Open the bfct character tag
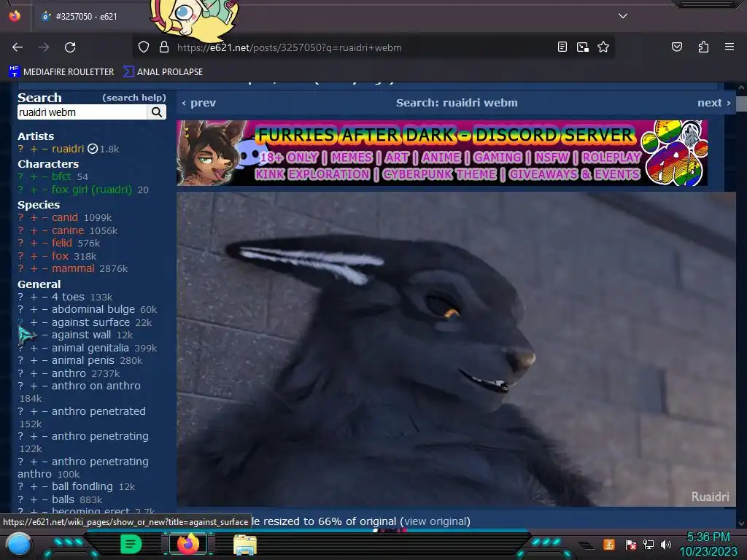 [x=61, y=176]
